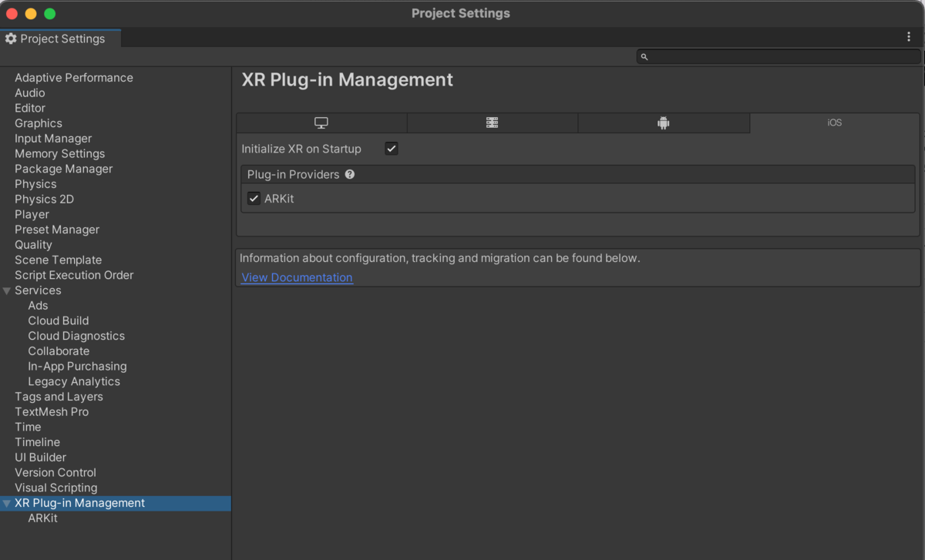
Task: Open the Player settings category
Action: (32, 214)
